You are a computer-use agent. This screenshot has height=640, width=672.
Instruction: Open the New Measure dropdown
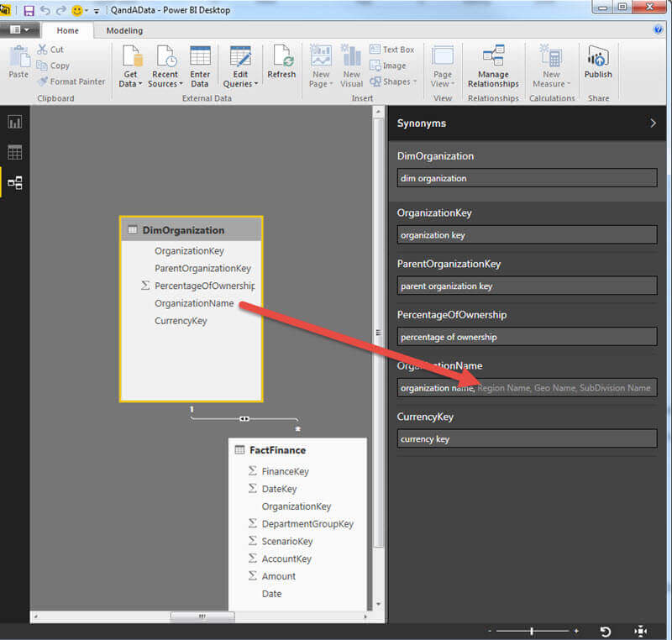[551, 66]
